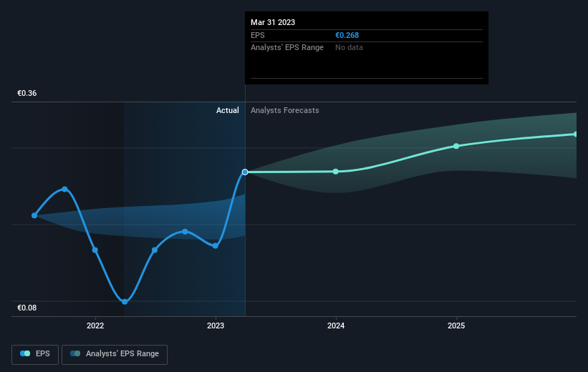Click the 'Analysts Forecasts' label
This screenshot has height=372, width=588.
tap(284, 110)
